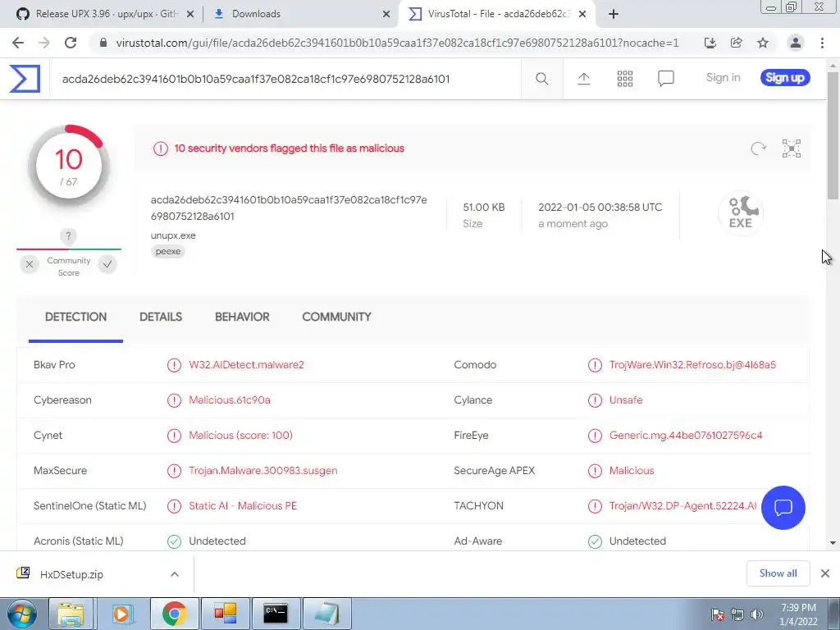Click the browser forward arrow
The image size is (840, 630).
click(44, 43)
